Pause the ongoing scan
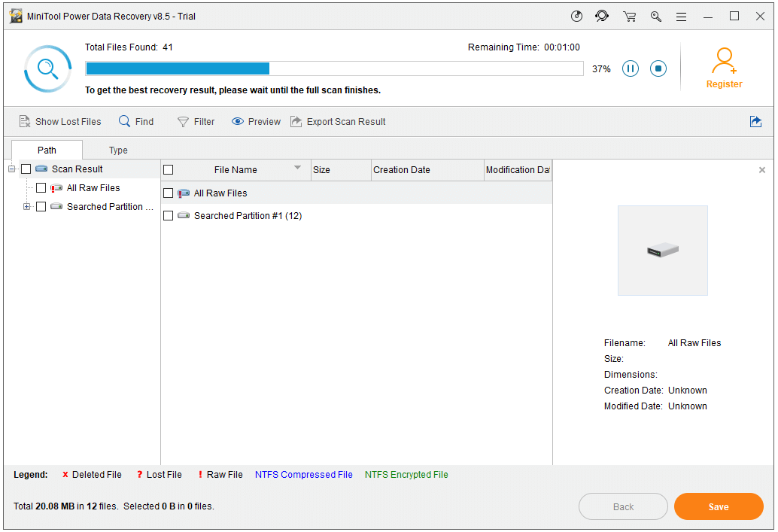Screen dimensions: 778x532 point(631,68)
